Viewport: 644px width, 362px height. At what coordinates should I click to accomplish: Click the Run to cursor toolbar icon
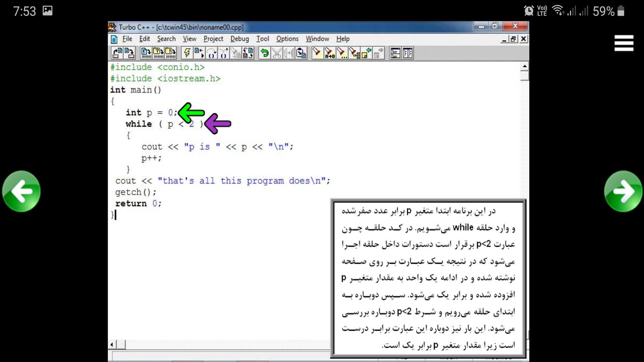coord(199,53)
